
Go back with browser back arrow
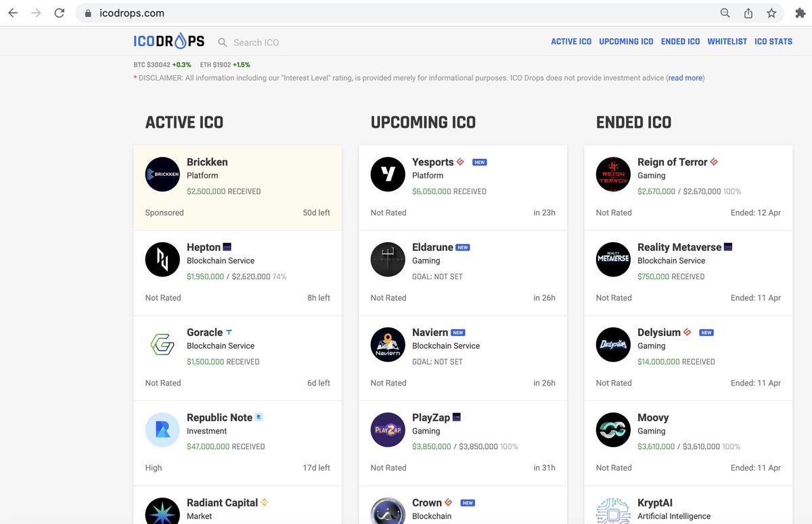(13, 13)
